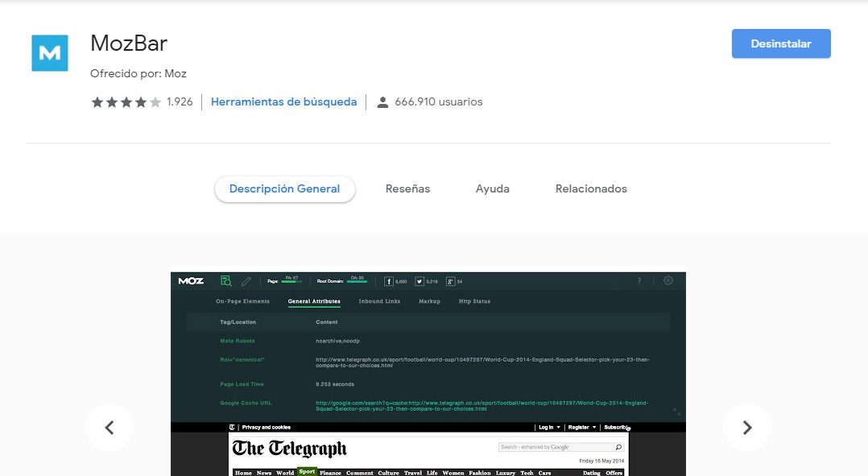This screenshot has width=868, height=476.
Task: Click the 1.926 ratings count
Action: coord(180,101)
